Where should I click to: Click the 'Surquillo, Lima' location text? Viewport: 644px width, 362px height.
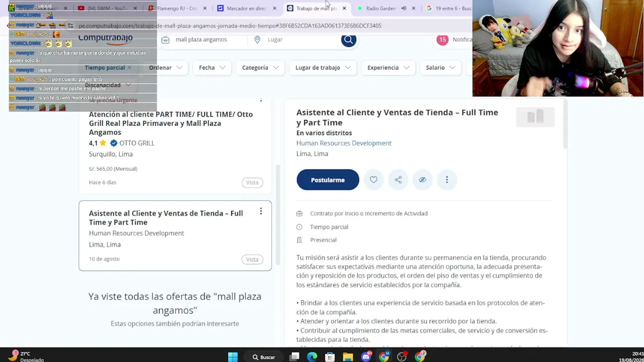(x=111, y=154)
